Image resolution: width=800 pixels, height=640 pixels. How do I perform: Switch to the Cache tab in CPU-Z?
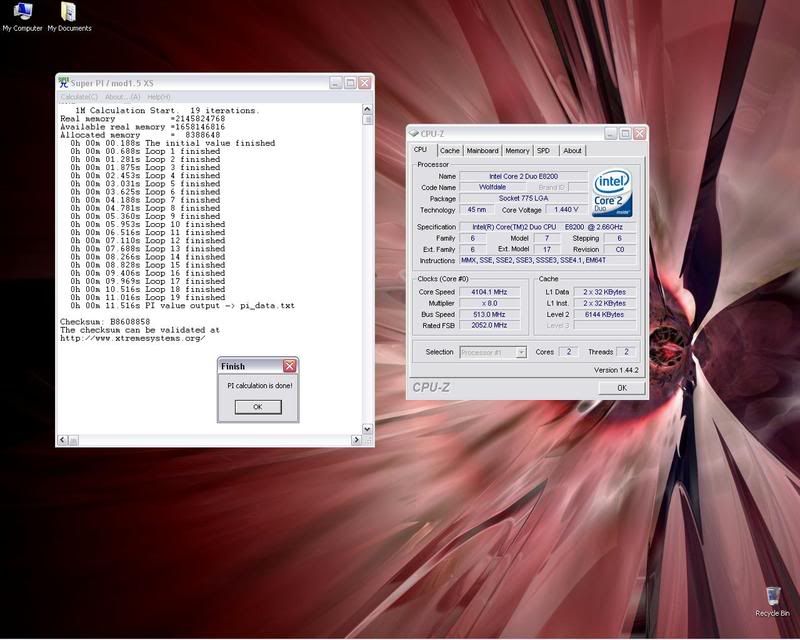[449, 151]
